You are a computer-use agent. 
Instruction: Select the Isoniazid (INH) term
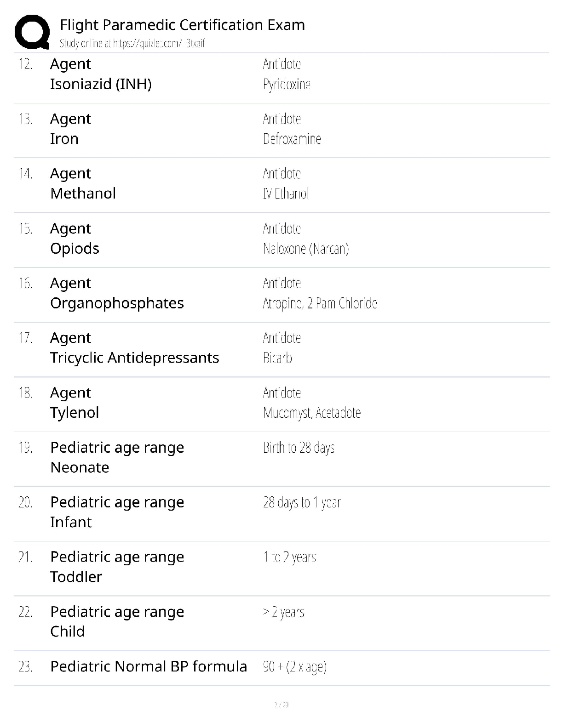coord(101,84)
